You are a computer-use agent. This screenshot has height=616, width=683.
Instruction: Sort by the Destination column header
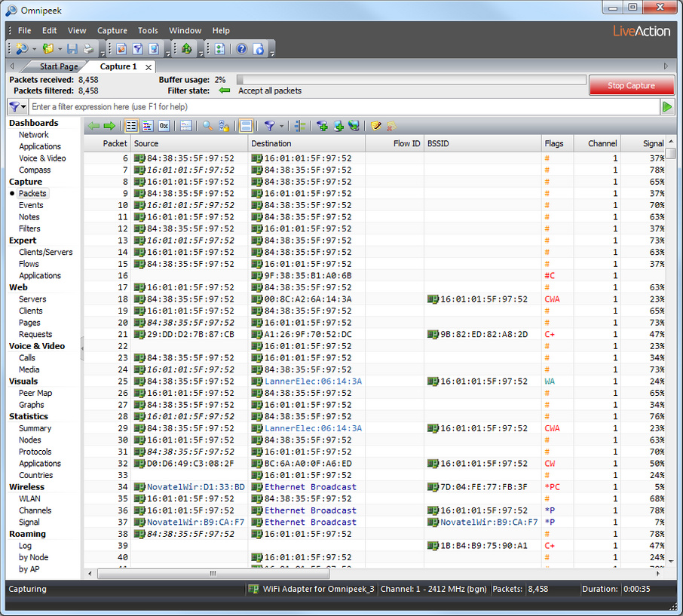306,143
